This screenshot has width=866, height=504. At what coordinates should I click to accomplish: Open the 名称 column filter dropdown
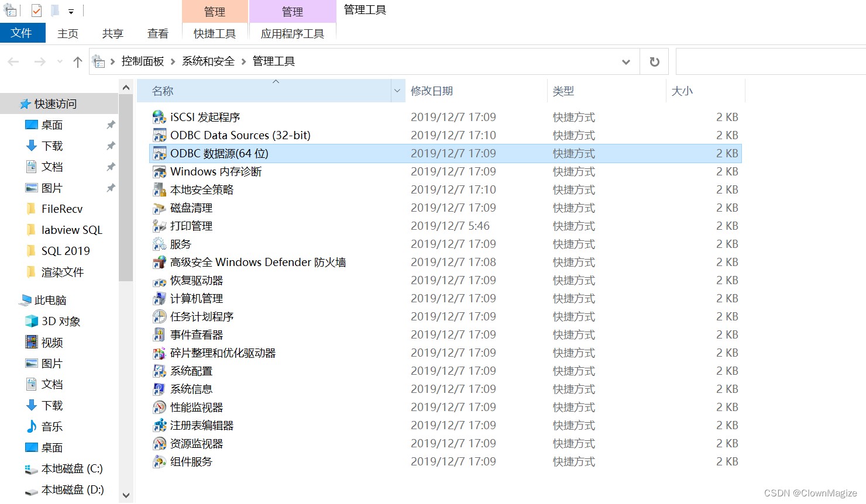[x=397, y=91]
